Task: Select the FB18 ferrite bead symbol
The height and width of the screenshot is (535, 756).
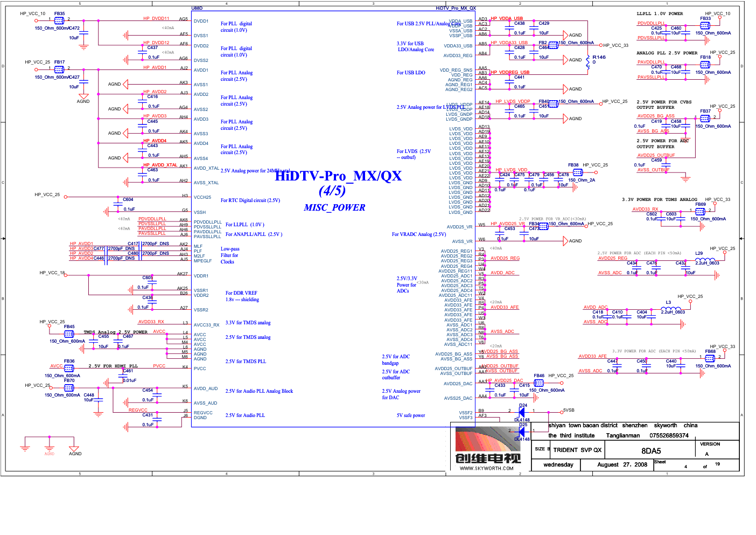Action: (x=705, y=64)
